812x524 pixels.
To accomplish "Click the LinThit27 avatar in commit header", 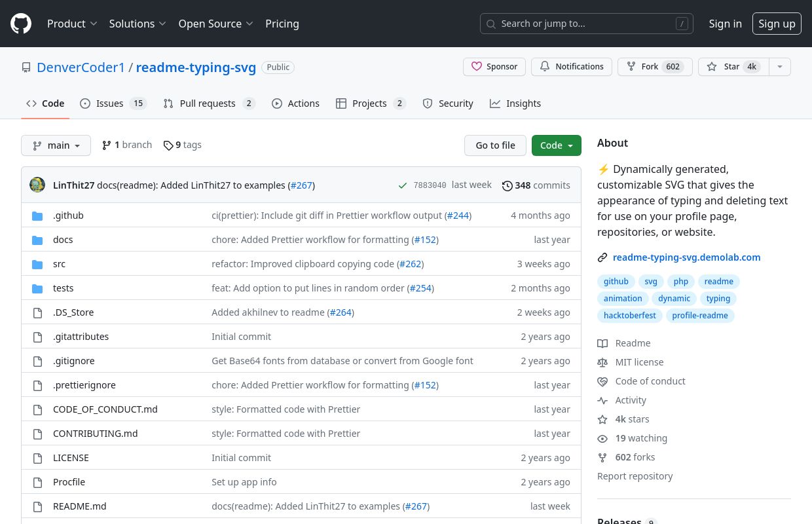I will [x=37, y=185].
